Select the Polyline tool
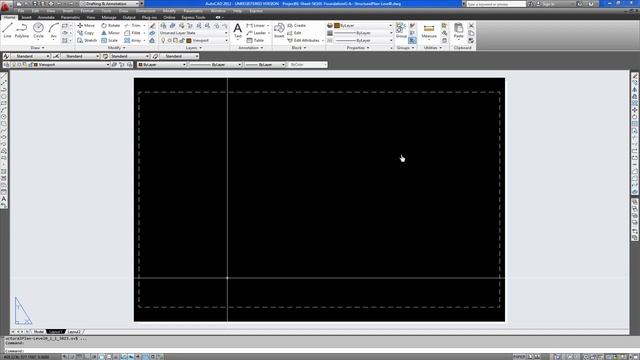 pyautogui.click(x=22, y=31)
